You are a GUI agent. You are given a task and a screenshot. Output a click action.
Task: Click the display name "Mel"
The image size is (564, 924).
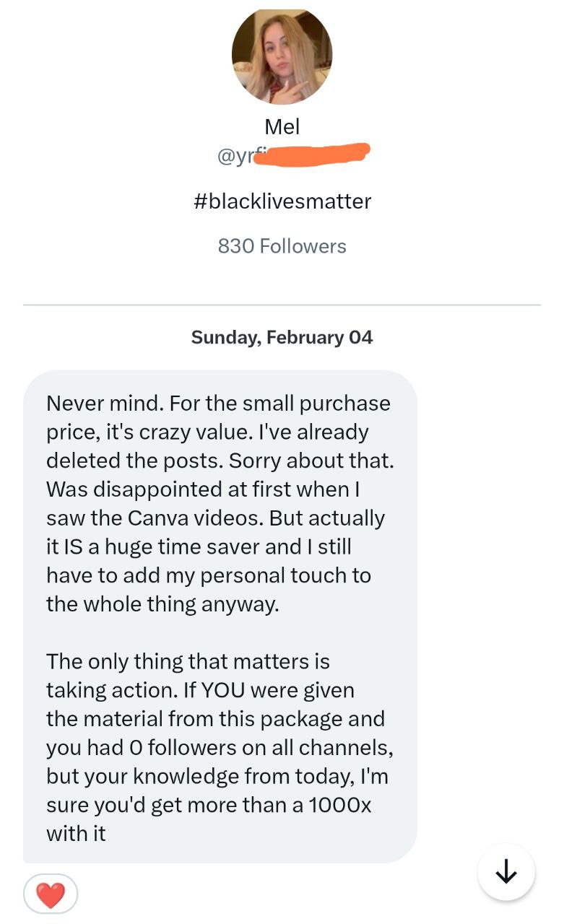pyautogui.click(x=282, y=127)
